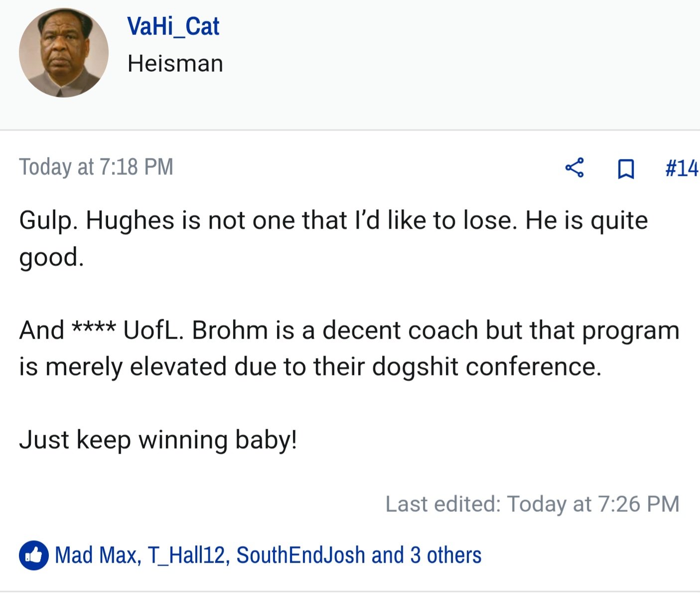Bookmark this post with the bookmark icon
The width and height of the screenshot is (700, 615).
pos(626,169)
